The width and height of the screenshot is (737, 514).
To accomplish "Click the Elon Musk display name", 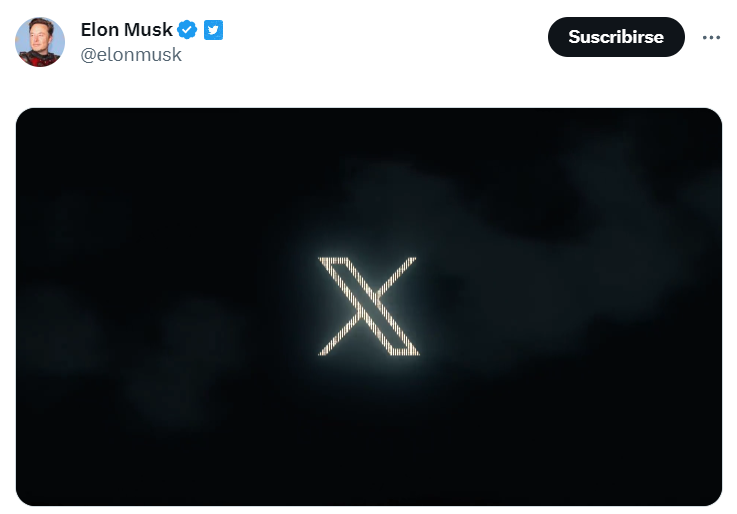I will click(126, 30).
